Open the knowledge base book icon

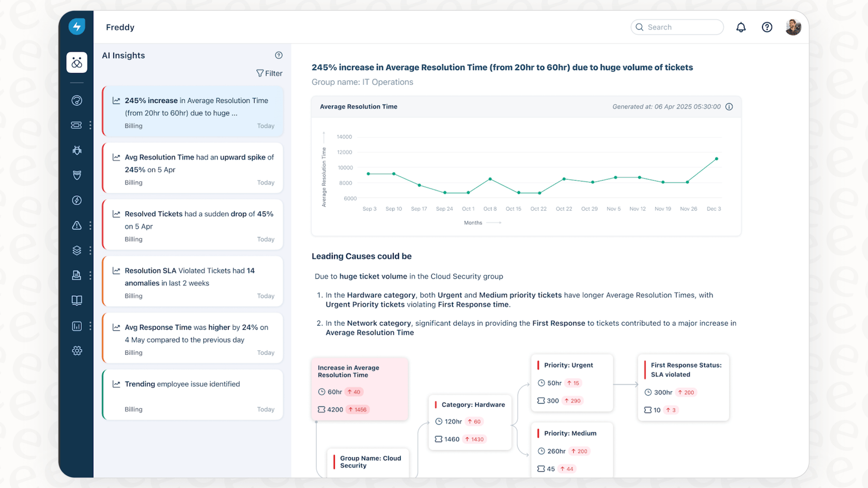[x=76, y=300]
